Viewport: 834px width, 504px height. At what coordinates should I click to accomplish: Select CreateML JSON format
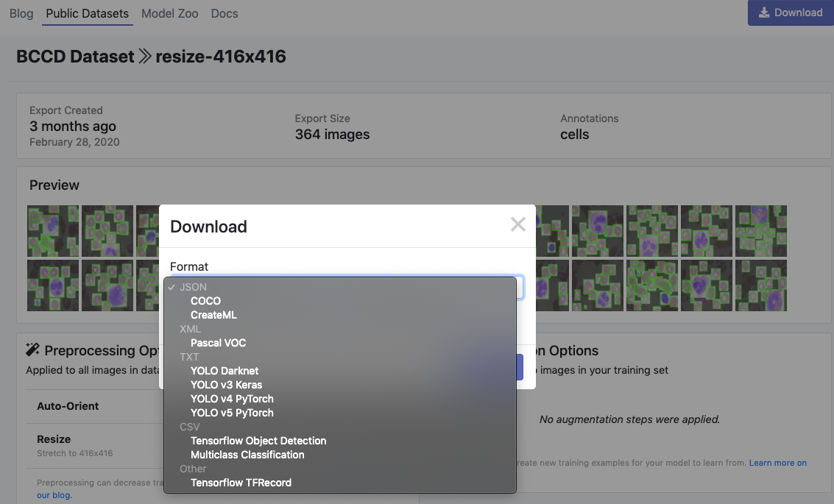tap(213, 315)
